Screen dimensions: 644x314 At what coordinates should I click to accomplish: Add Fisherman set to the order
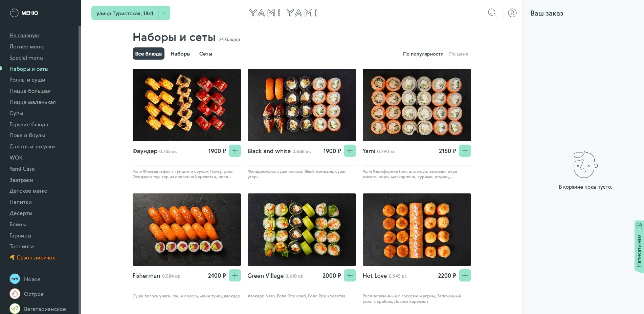[x=235, y=275]
